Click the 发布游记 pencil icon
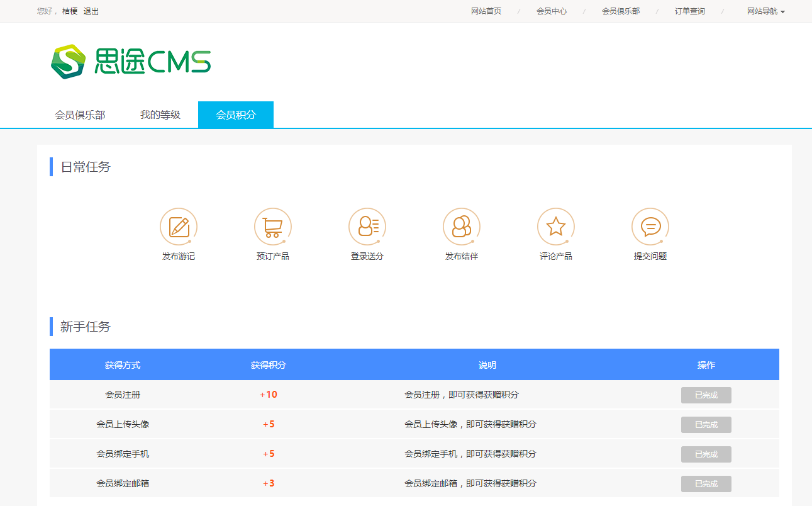The height and width of the screenshot is (506, 812). click(179, 227)
